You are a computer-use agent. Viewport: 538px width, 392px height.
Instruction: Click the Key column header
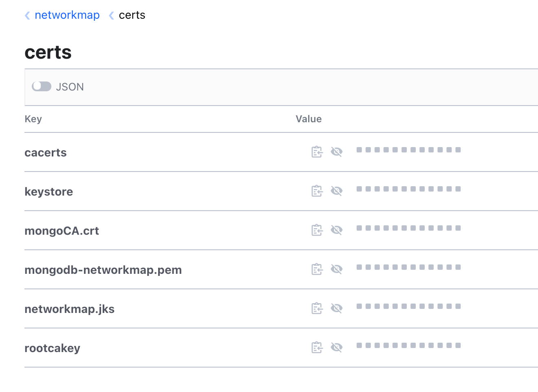pos(33,119)
